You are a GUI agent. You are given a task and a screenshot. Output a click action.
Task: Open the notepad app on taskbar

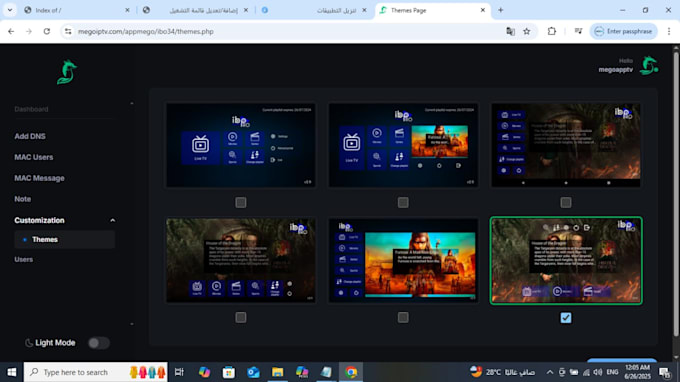coord(326,372)
